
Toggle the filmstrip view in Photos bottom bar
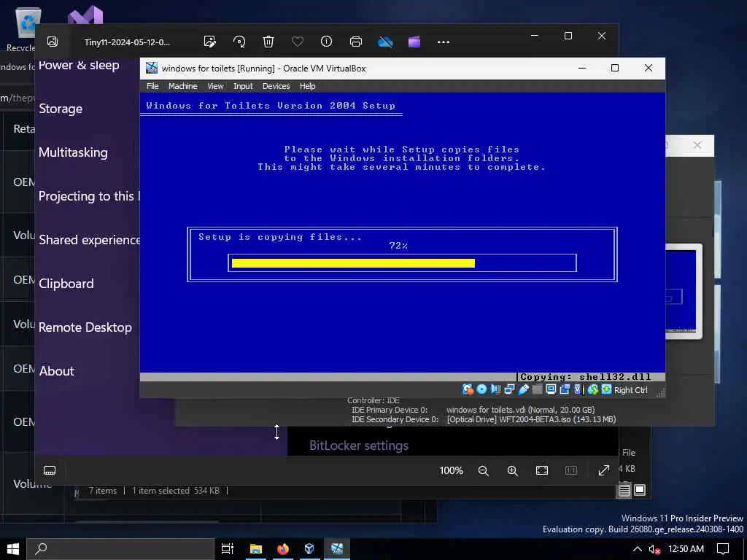pos(50,470)
